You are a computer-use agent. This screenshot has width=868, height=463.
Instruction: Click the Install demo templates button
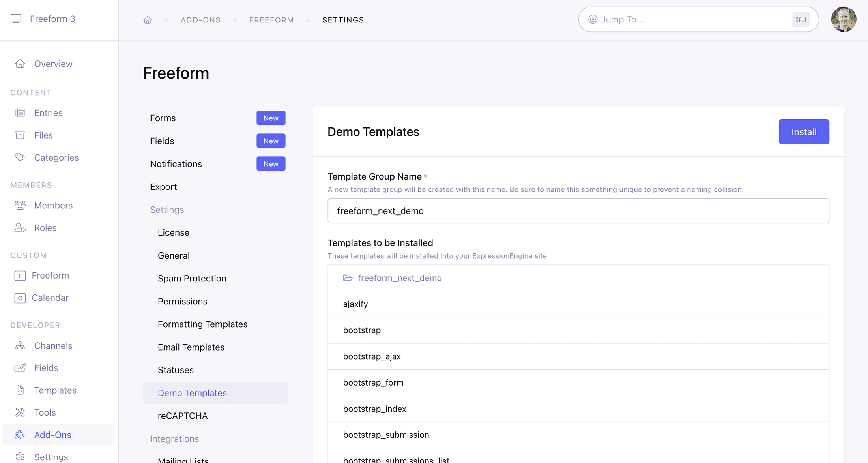(804, 131)
